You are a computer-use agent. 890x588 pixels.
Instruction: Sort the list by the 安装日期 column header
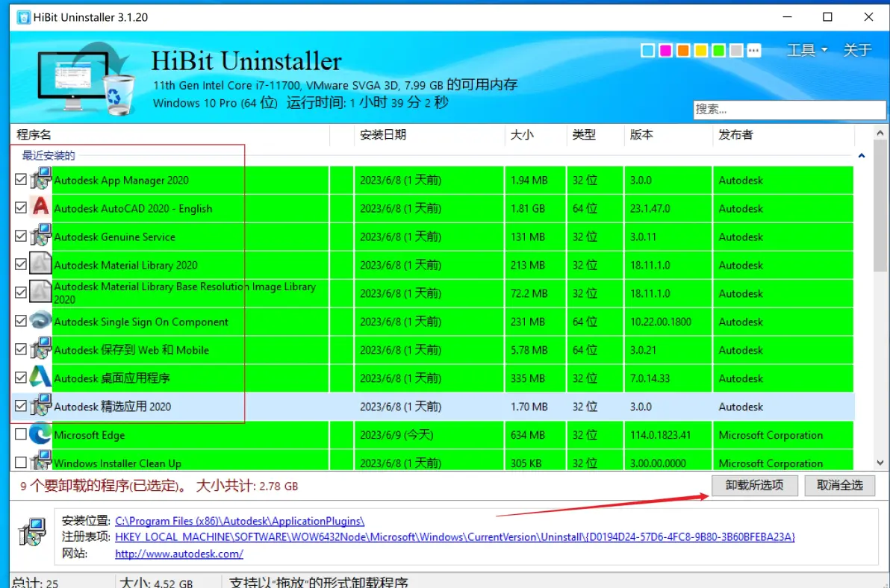(383, 135)
